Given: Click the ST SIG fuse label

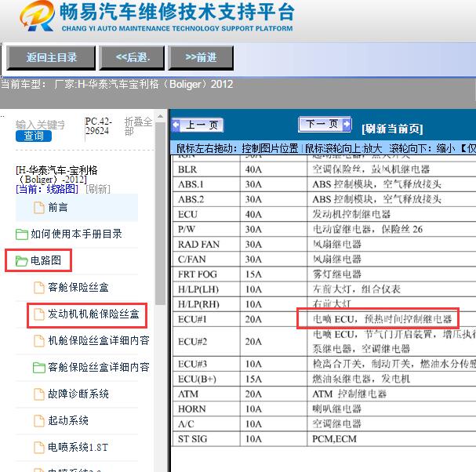Looking at the screenshot, I should 192,439.
